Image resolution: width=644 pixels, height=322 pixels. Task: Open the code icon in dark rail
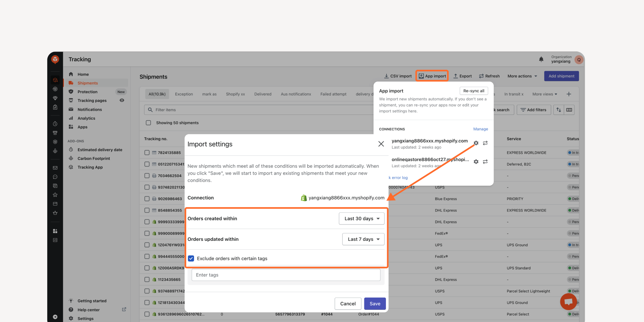(55, 240)
